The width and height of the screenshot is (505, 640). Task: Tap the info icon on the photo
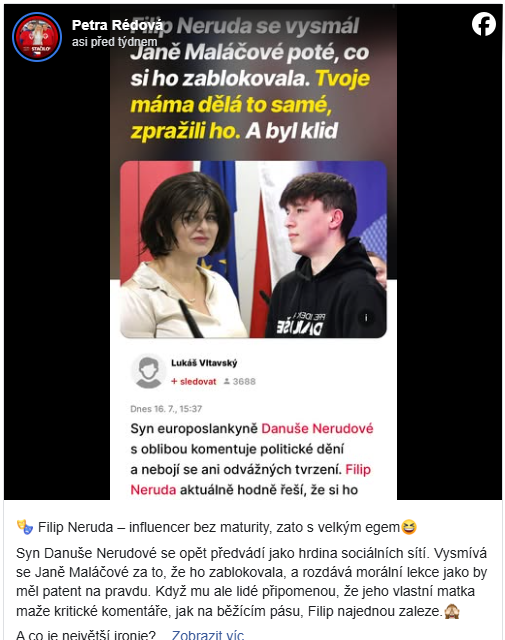point(366,317)
